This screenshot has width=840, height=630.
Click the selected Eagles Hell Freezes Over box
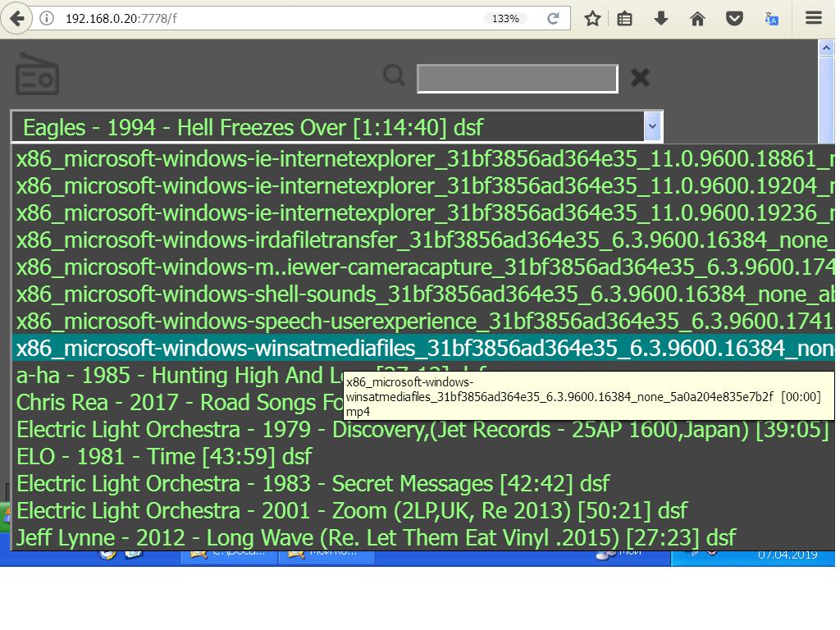pyautogui.click(x=336, y=127)
